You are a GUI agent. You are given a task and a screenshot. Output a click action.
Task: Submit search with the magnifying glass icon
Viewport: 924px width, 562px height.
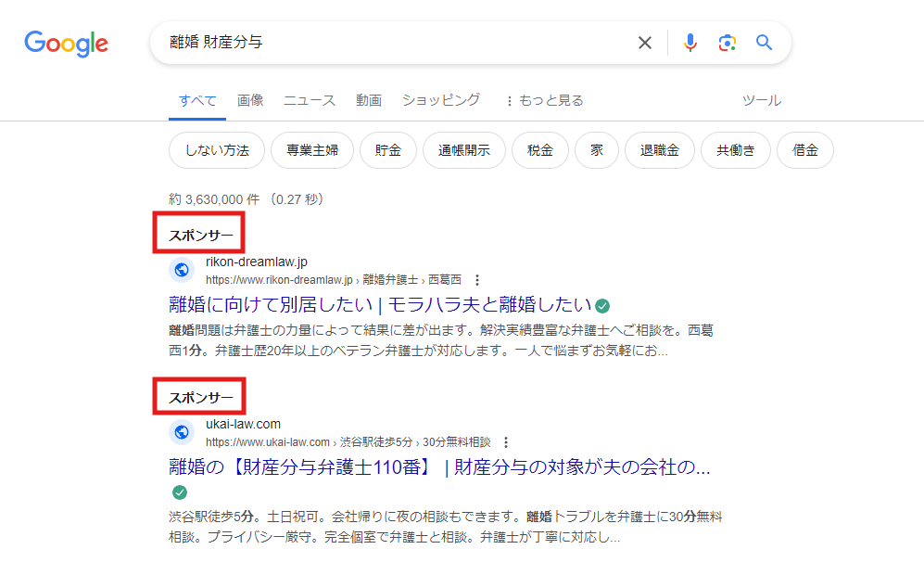[x=765, y=43]
